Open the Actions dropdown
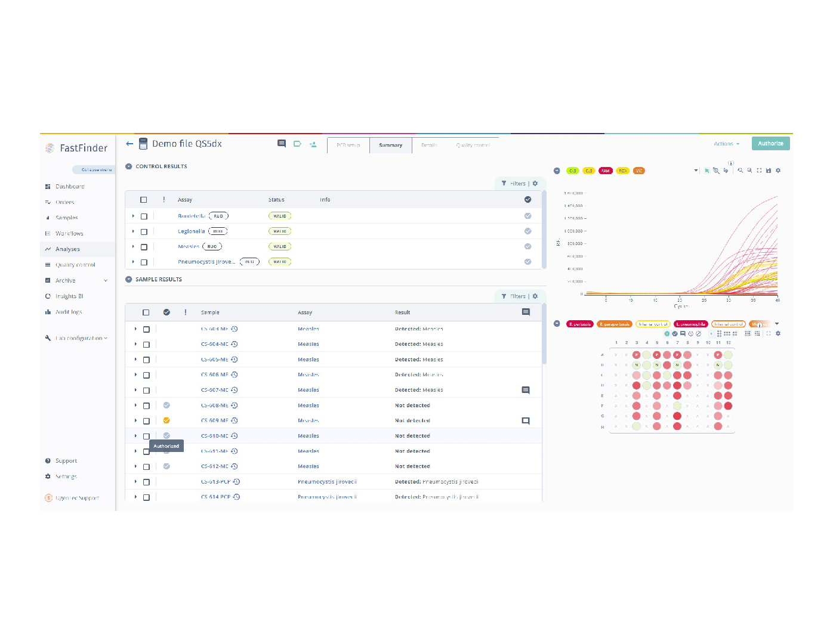Screen dimensions: 833x644 (x=727, y=144)
